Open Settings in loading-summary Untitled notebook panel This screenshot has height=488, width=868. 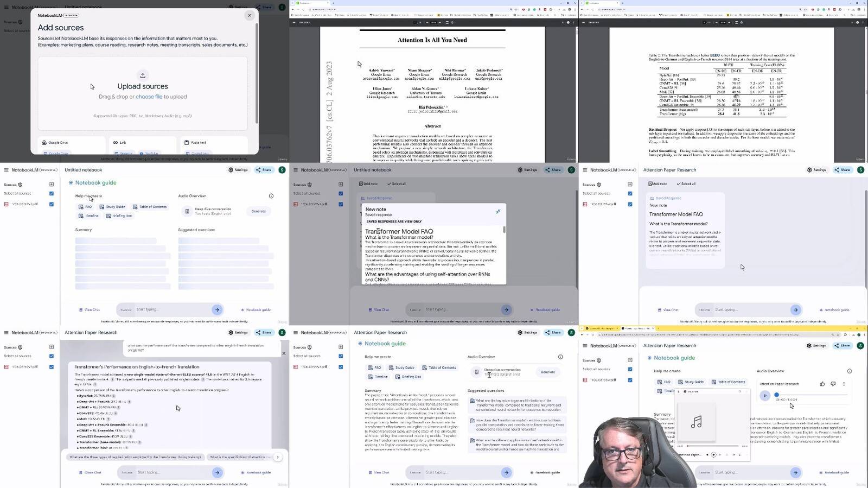point(238,170)
